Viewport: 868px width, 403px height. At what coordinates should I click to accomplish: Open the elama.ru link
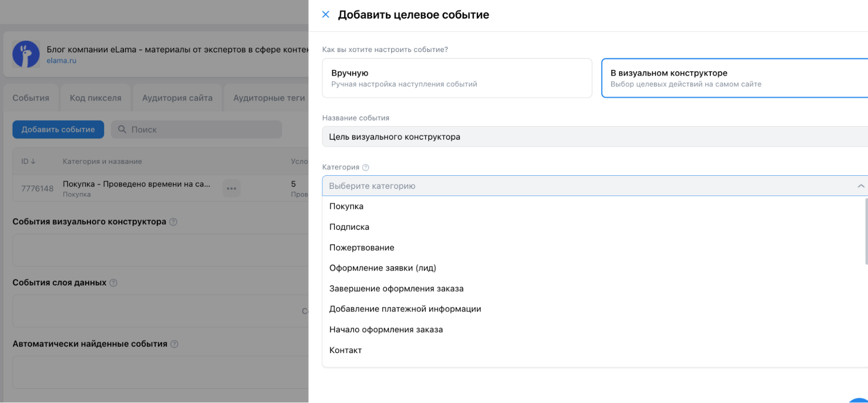pyautogui.click(x=61, y=61)
